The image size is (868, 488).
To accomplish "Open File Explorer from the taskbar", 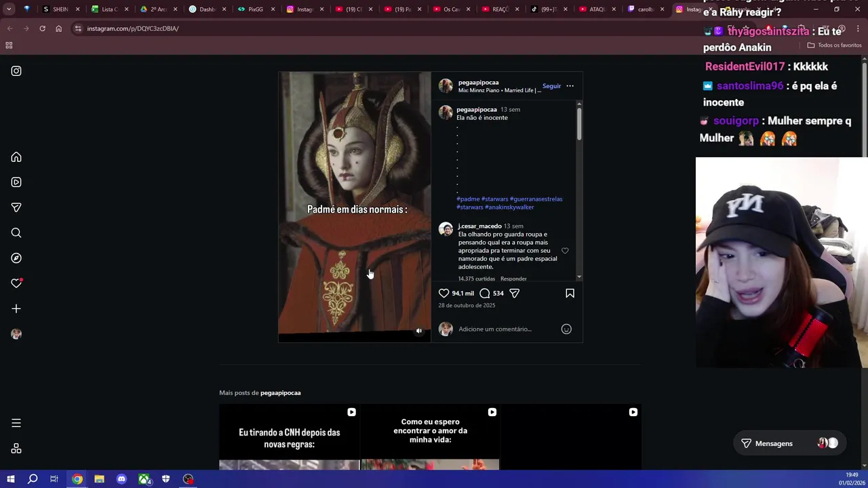I will (99, 479).
